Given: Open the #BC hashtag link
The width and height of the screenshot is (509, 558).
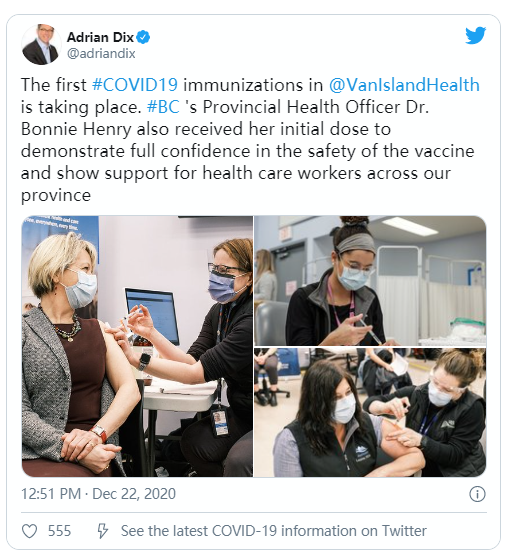Looking at the screenshot, I should tap(163, 107).
